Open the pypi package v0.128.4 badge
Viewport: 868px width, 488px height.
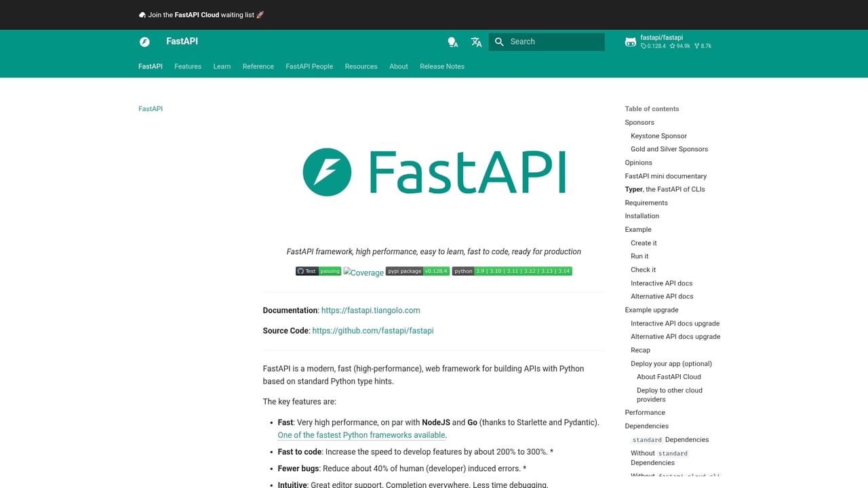417,270
